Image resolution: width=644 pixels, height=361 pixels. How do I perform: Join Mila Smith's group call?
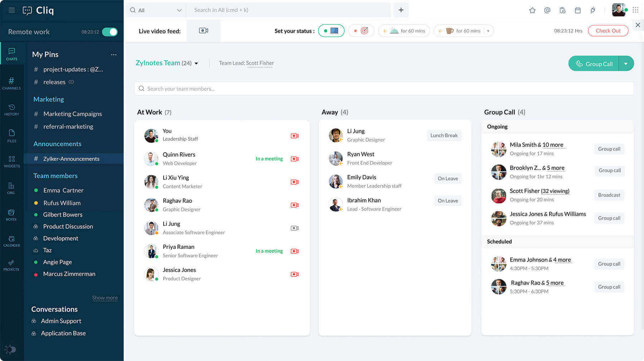(x=609, y=149)
